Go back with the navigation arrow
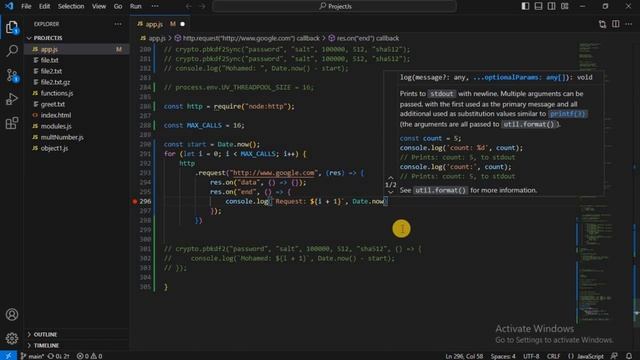 coord(189,6)
